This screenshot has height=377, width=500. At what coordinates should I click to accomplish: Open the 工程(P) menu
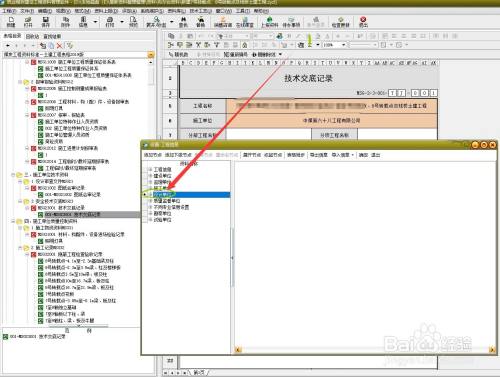(x=9, y=11)
